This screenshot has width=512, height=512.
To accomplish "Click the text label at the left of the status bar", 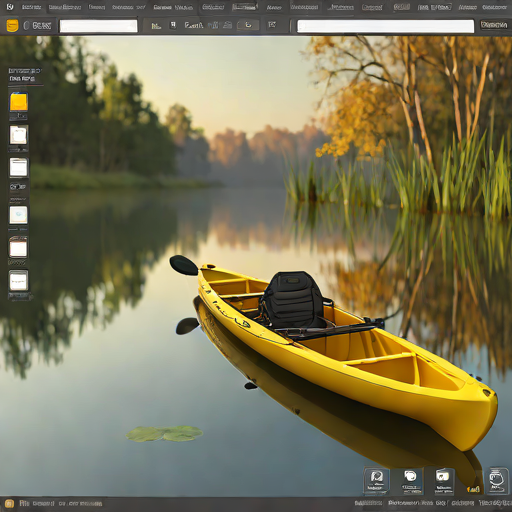I will point(61,503).
